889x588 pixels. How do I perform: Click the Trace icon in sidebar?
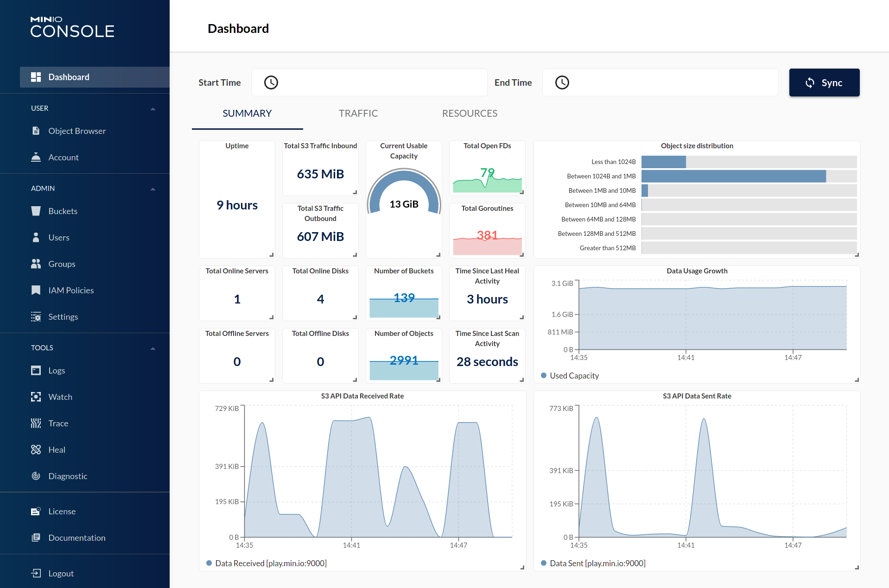click(36, 424)
